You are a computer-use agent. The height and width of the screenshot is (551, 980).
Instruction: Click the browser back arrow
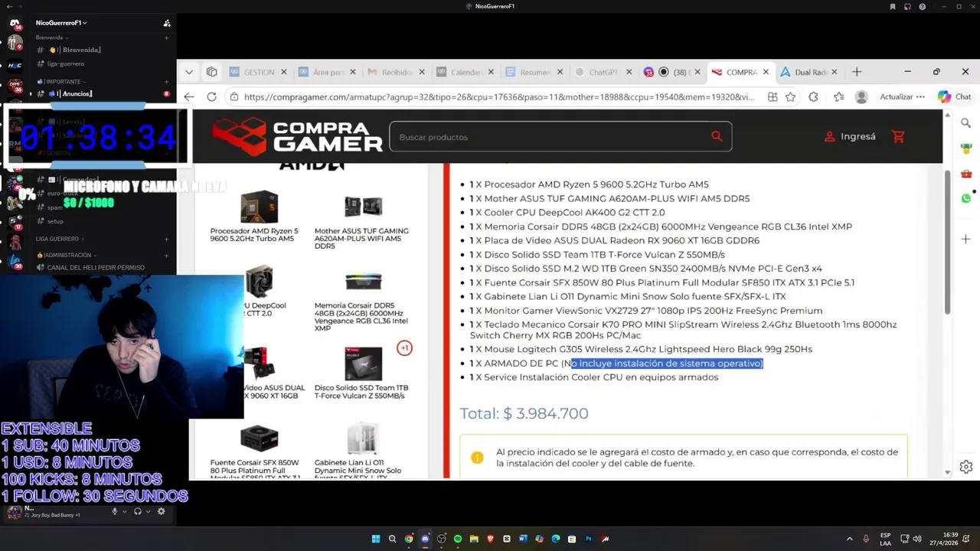(x=189, y=97)
